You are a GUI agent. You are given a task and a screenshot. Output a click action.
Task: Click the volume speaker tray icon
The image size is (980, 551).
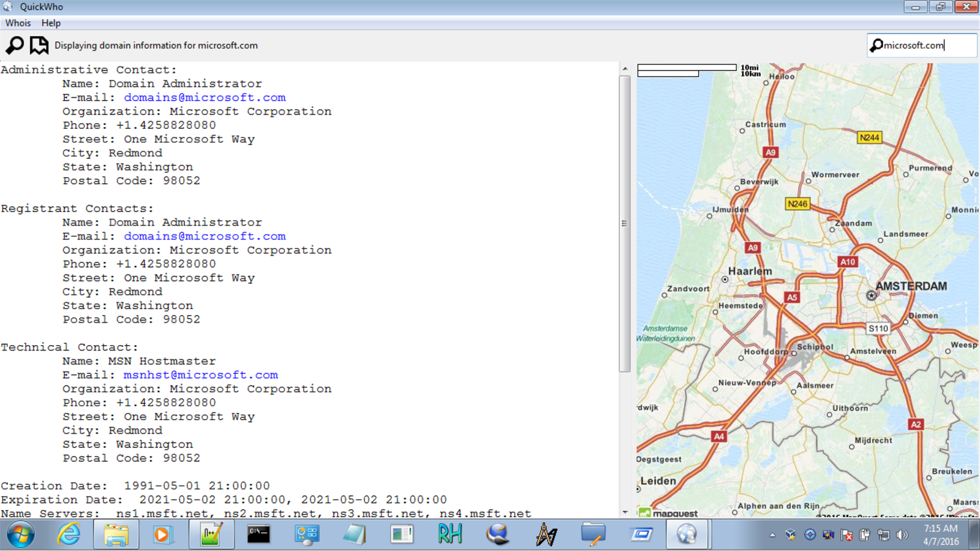click(902, 535)
